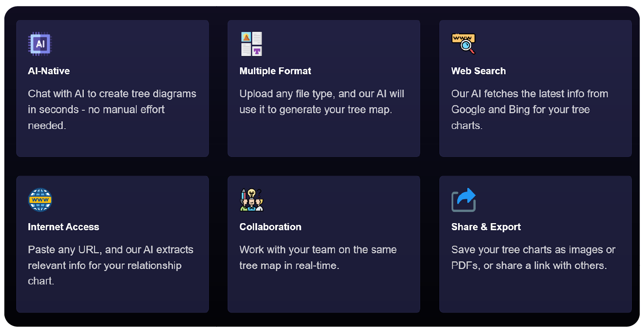Click the Share & Export heading

[x=486, y=227]
